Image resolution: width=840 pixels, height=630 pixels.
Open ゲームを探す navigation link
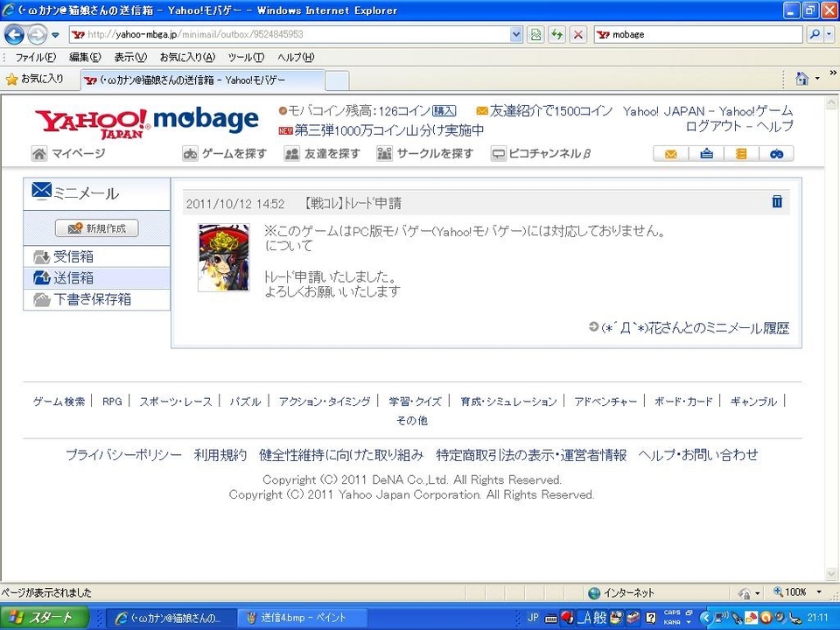225,154
